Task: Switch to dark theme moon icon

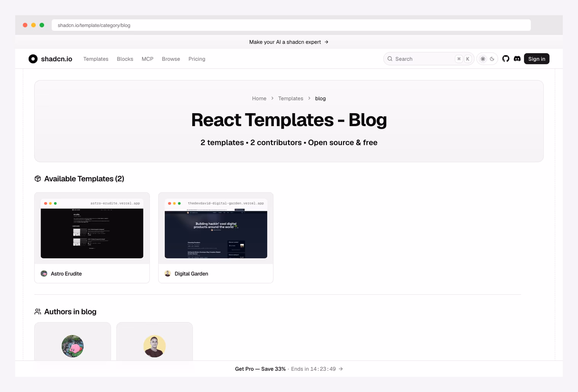Action: tap(492, 59)
